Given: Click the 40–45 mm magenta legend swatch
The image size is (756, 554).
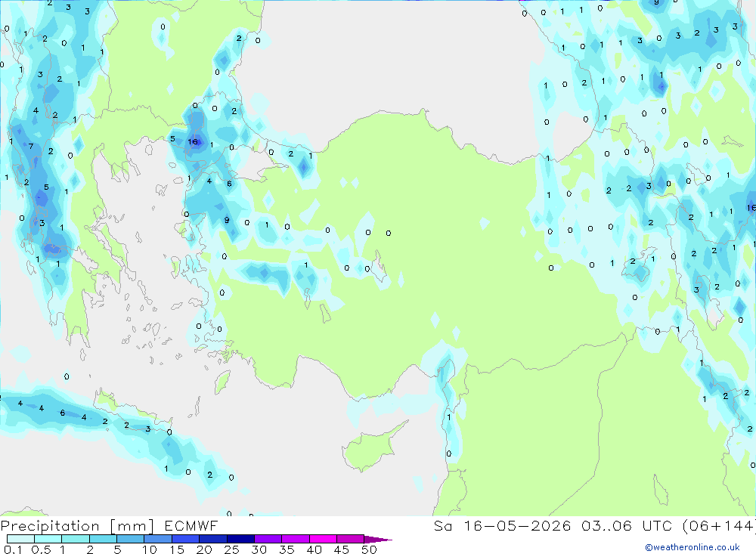Looking at the screenshot, I should (x=323, y=539).
